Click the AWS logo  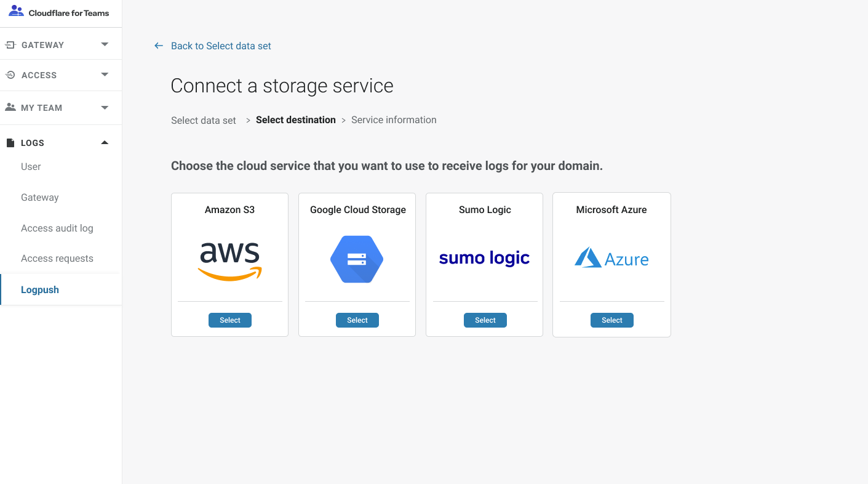point(230,262)
